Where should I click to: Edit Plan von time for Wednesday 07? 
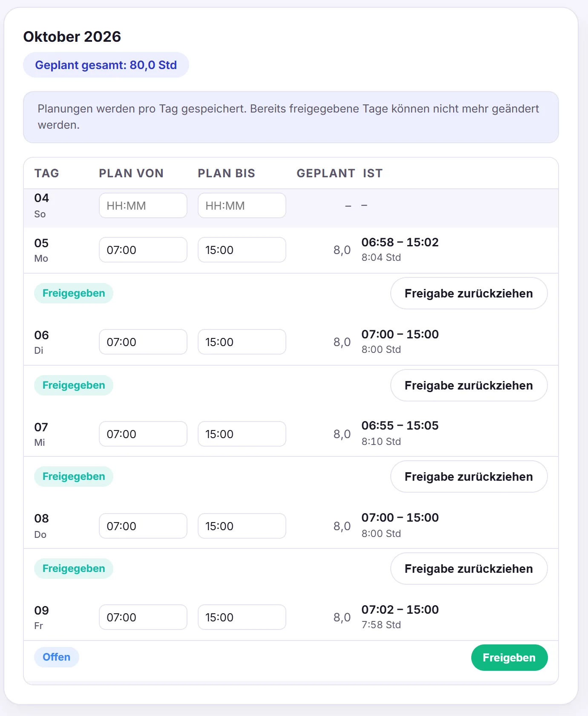[143, 434]
